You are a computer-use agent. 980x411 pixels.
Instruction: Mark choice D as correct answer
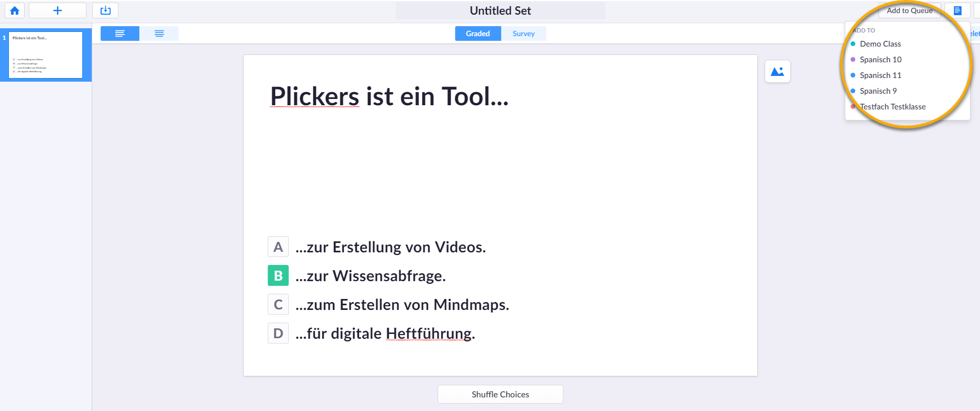pos(278,333)
